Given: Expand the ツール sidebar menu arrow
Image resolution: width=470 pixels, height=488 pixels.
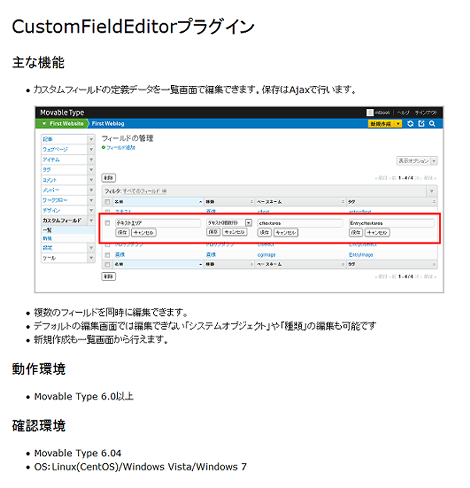Looking at the screenshot, I should (x=91, y=258).
